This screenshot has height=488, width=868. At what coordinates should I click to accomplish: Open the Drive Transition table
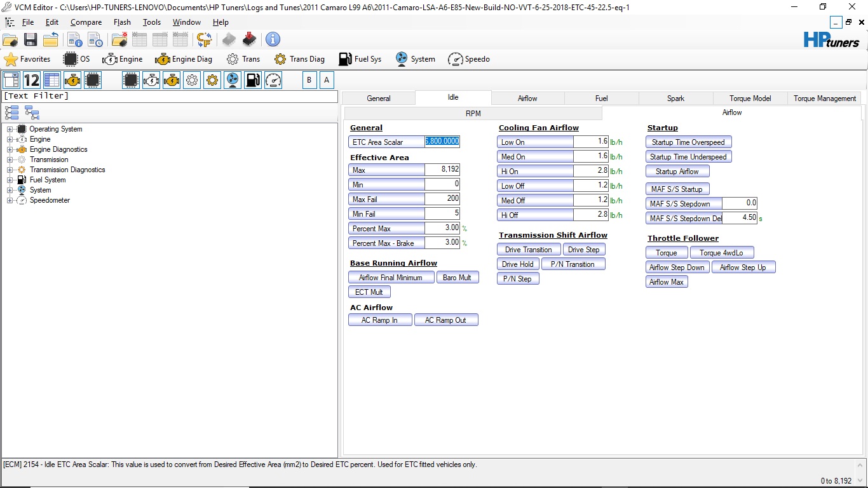(x=528, y=250)
